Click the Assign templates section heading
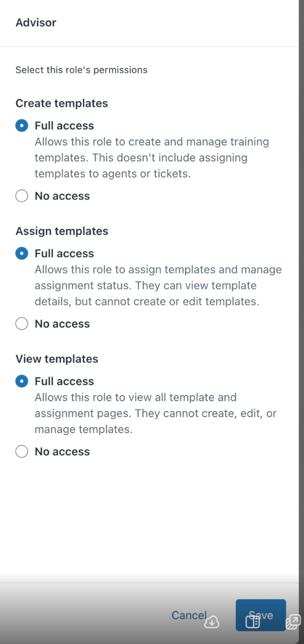The height and width of the screenshot is (644, 304). coord(62,231)
